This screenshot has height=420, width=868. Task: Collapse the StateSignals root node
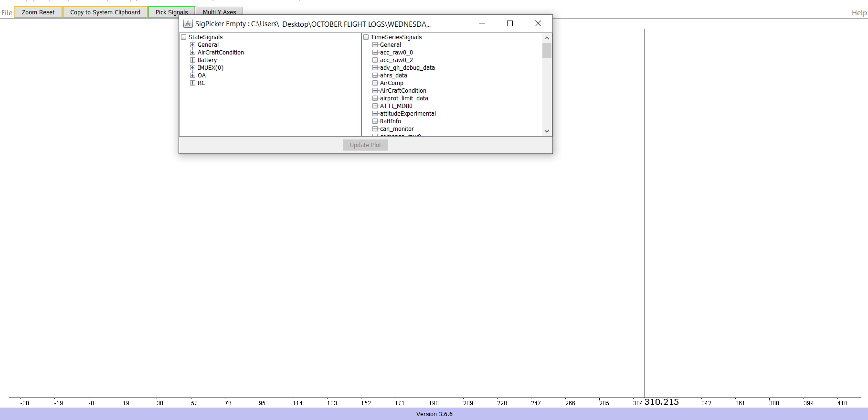[x=184, y=37]
